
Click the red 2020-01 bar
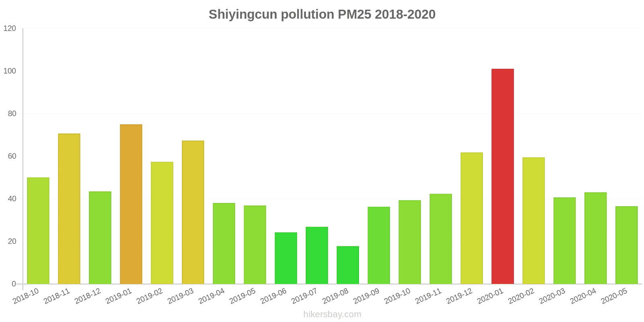pyautogui.click(x=502, y=176)
